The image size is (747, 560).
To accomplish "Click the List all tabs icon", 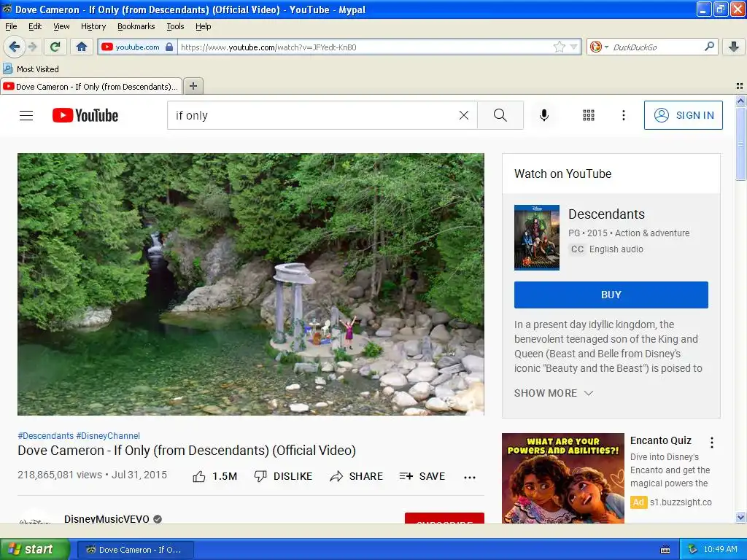I will tap(740, 86).
